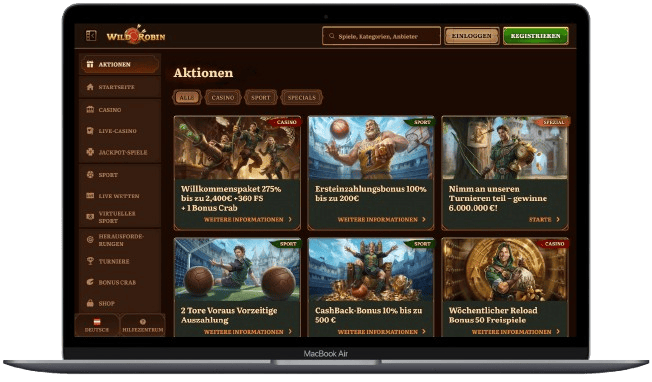Click the Hilfezentrum question mark icon
The image size is (652, 382).
point(143,322)
